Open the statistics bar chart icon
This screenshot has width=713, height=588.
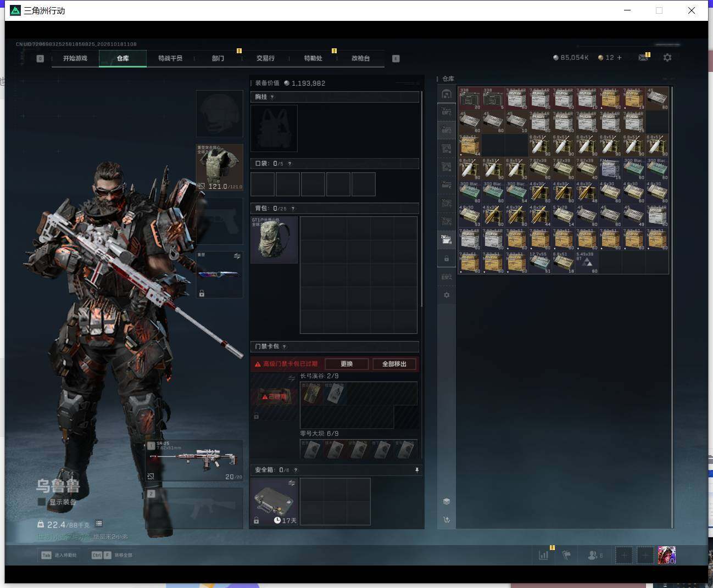(544, 555)
